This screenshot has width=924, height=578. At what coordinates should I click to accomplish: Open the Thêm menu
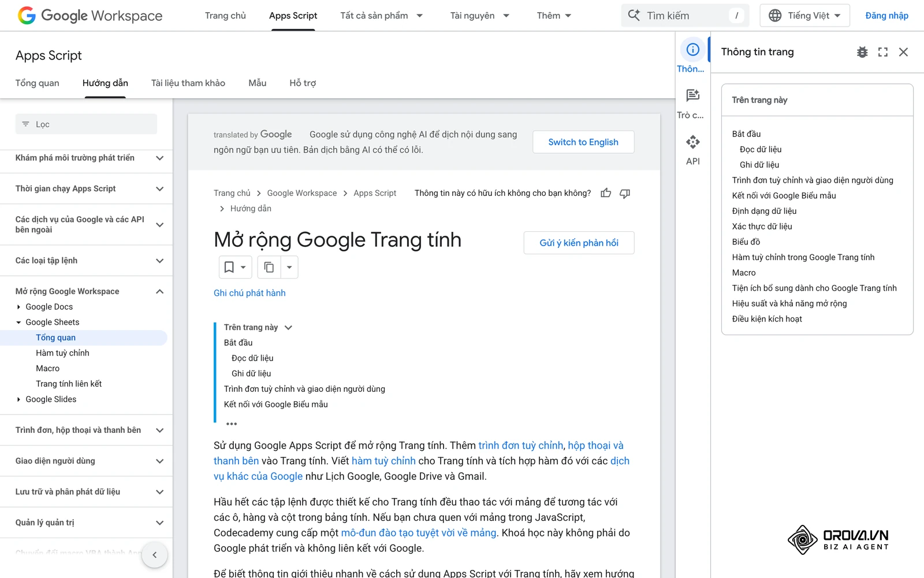point(554,16)
